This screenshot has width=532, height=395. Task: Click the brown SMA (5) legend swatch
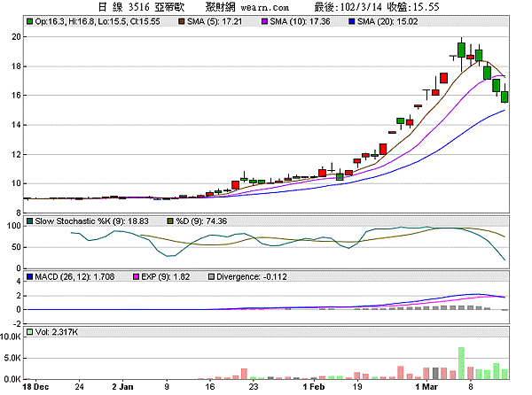click(182, 21)
